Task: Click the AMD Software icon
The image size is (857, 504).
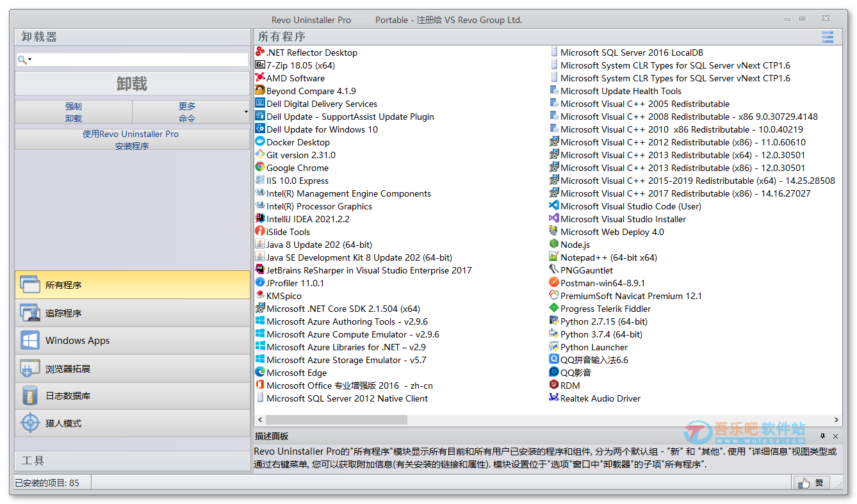Action: (260, 78)
